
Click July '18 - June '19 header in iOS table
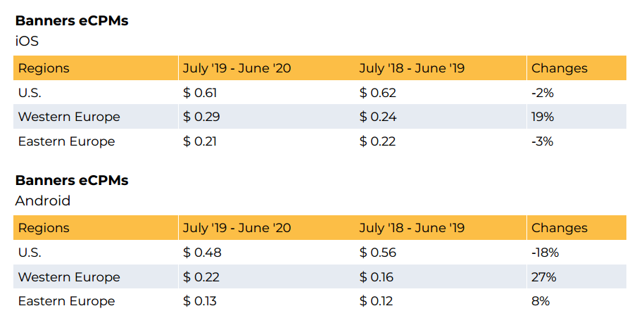point(412,68)
